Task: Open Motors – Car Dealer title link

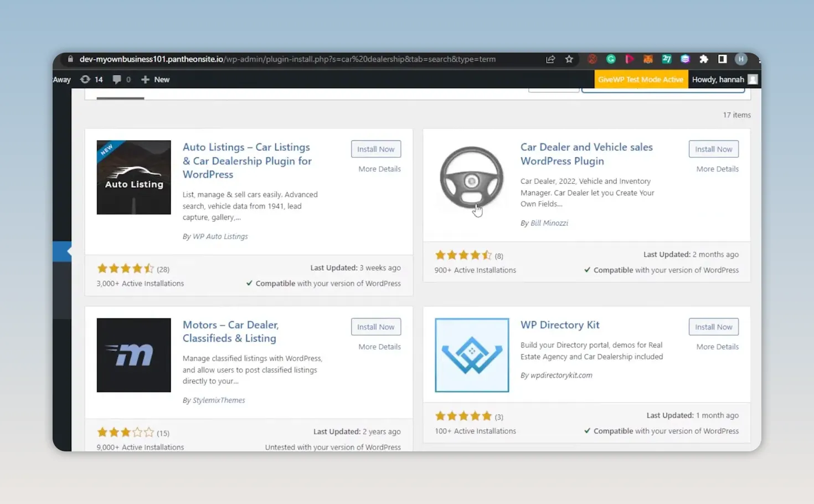Action: (231, 331)
